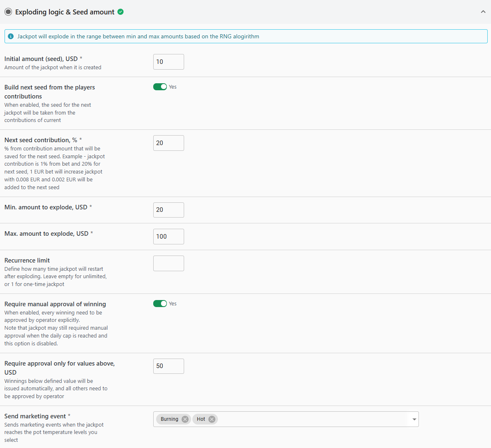Click the green checkmark validation icon
The image size is (491, 448).
point(120,12)
